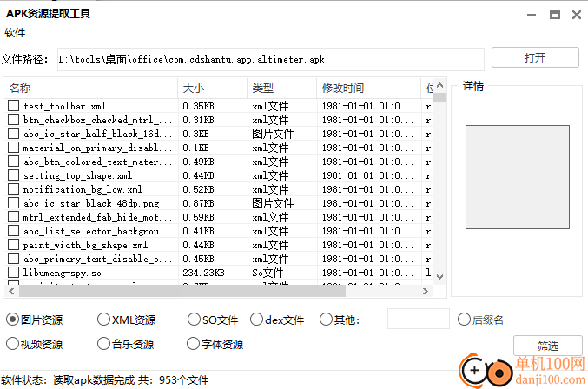
Task: Click the 其他 extension text box
Action: click(418, 319)
